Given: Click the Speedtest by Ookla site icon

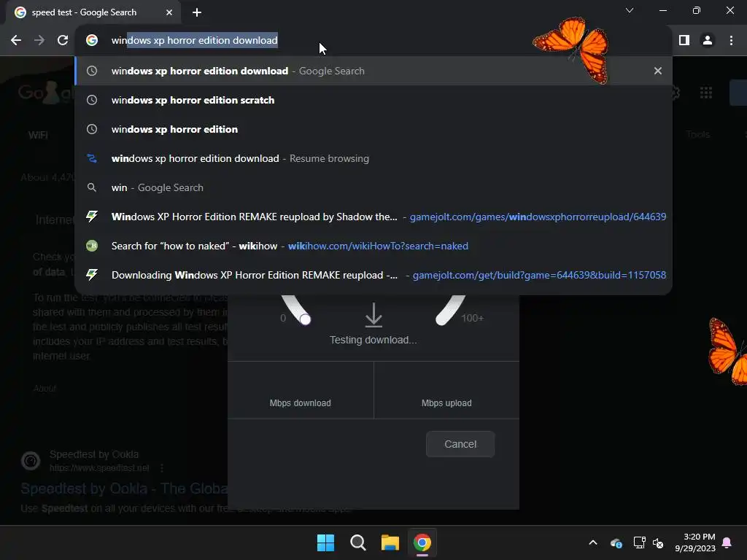Looking at the screenshot, I should [x=31, y=461].
